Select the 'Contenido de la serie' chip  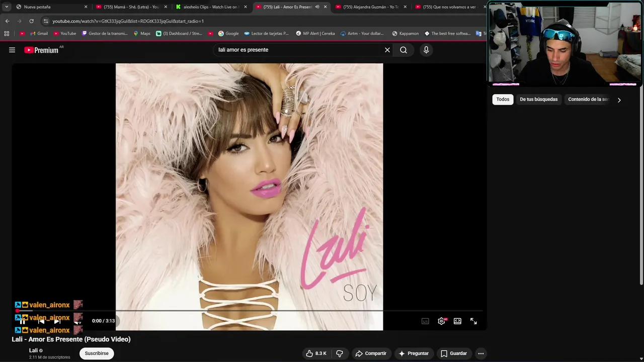pos(588,100)
